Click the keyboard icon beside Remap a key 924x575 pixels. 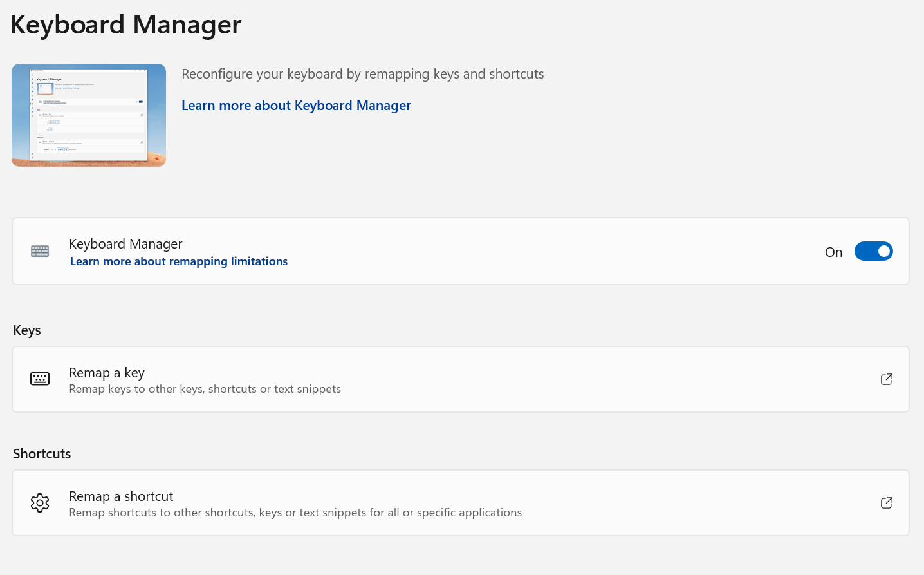pyautogui.click(x=40, y=379)
